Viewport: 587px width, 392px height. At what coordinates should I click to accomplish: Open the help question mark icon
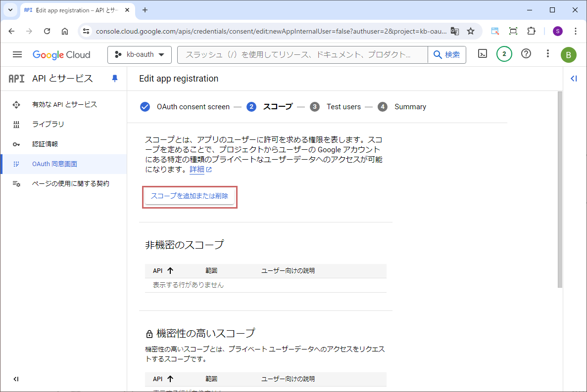(526, 54)
